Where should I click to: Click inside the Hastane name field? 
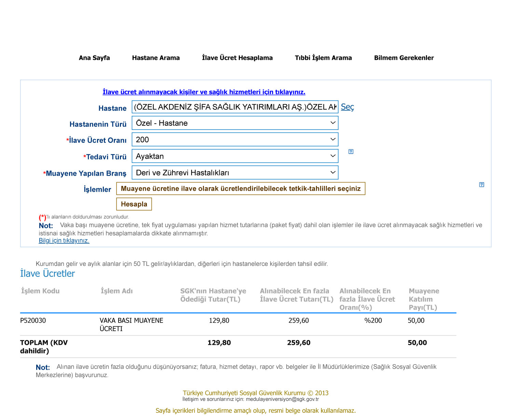pyautogui.click(x=235, y=107)
